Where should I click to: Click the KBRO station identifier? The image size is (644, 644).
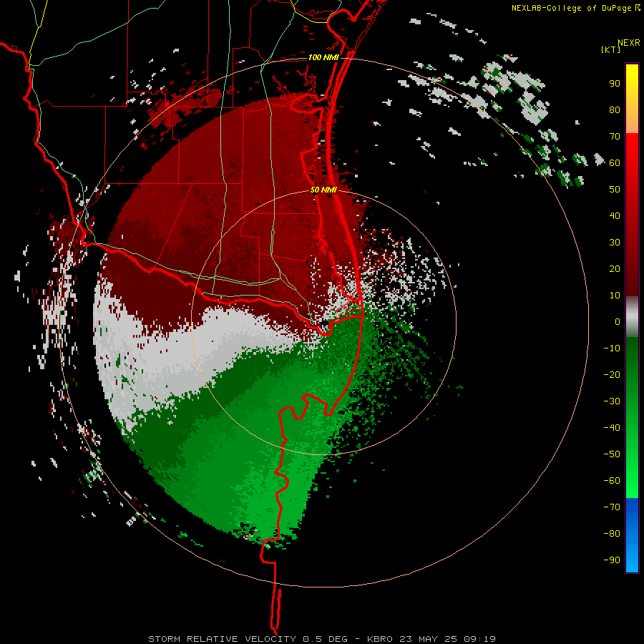coord(381,639)
